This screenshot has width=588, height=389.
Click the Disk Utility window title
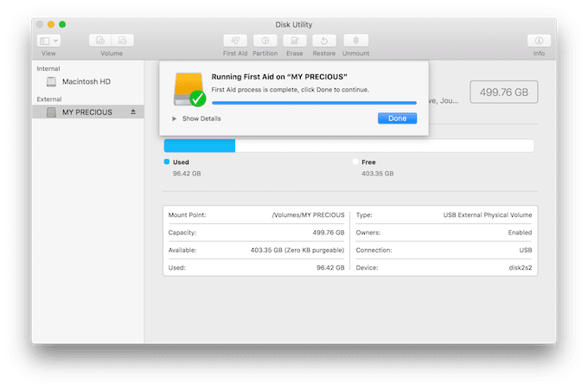tap(294, 25)
